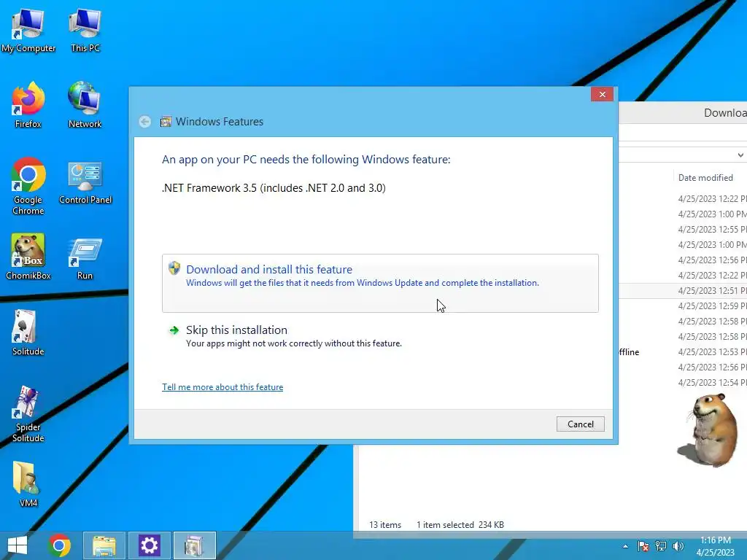The height and width of the screenshot is (560, 747).
Task: Select the row dated 4/25/2023 12:53
Action: click(682, 352)
